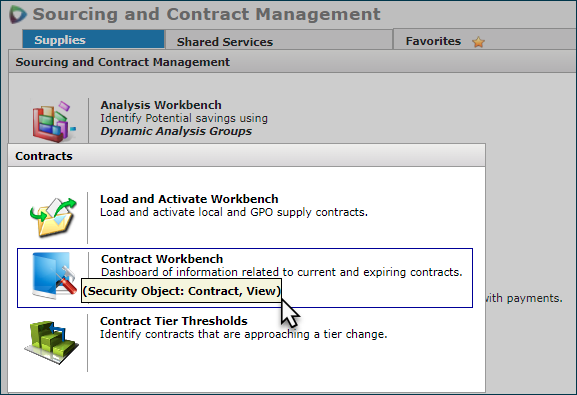The width and height of the screenshot is (577, 395).
Task: Click the Load and Activate Workbench title
Action: (x=189, y=199)
